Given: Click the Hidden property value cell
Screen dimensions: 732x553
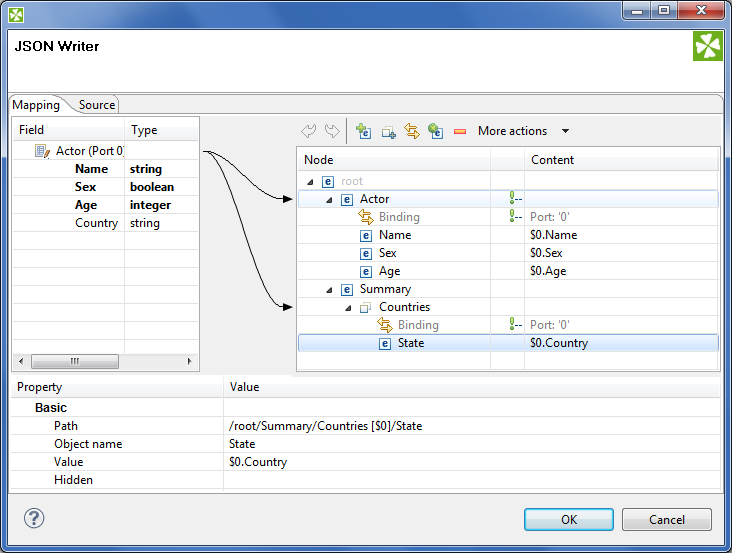Looking at the screenshot, I should [x=472, y=480].
